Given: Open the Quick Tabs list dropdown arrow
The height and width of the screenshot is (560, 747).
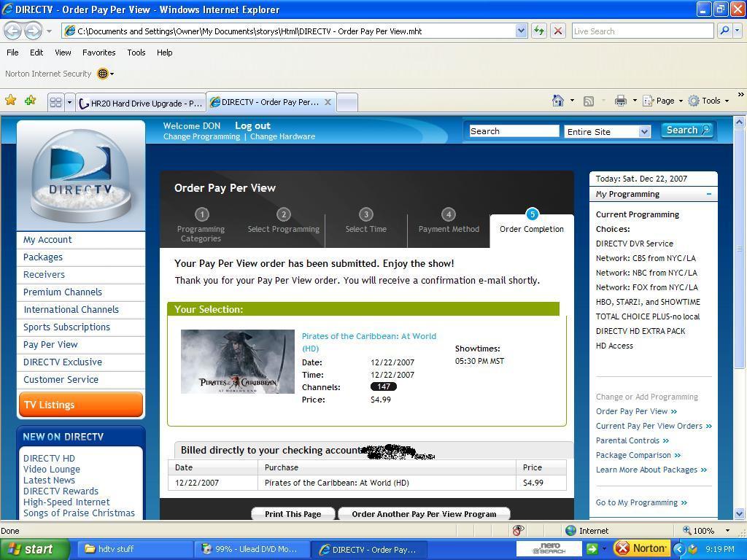Looking at the screenshot, I should (69, 102).
